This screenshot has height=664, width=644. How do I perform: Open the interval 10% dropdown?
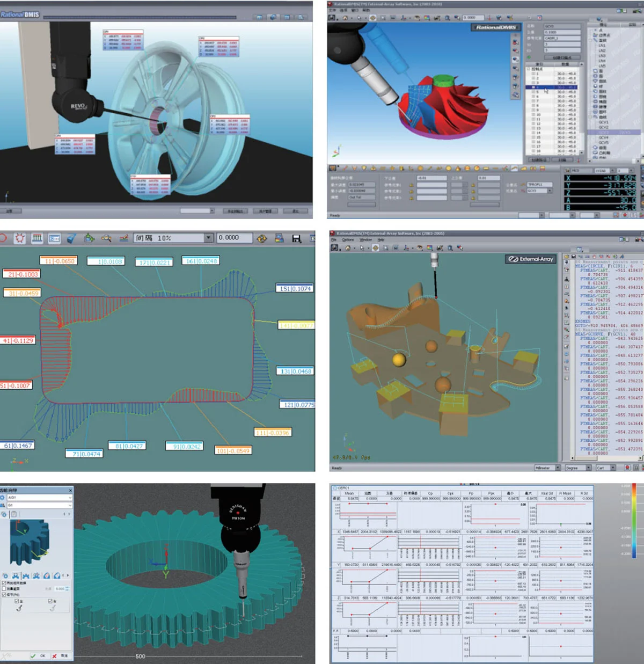point(208,238)
